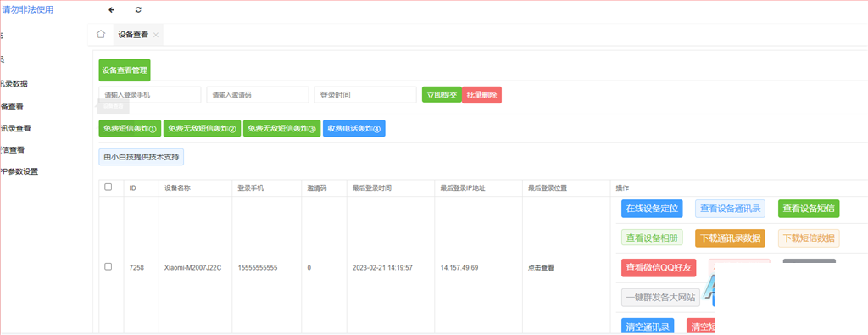Open the 登录时间 date field
868x335 pixels.
click(x=365, y=95)
